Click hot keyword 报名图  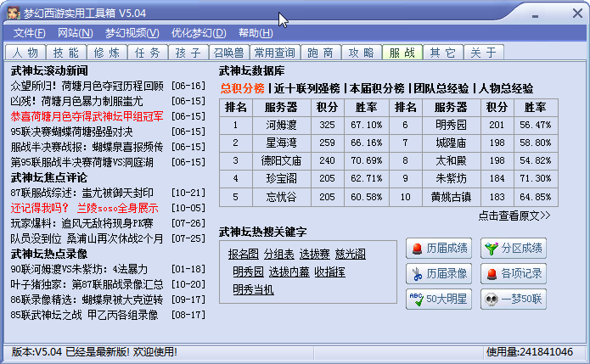coord(244,255)
